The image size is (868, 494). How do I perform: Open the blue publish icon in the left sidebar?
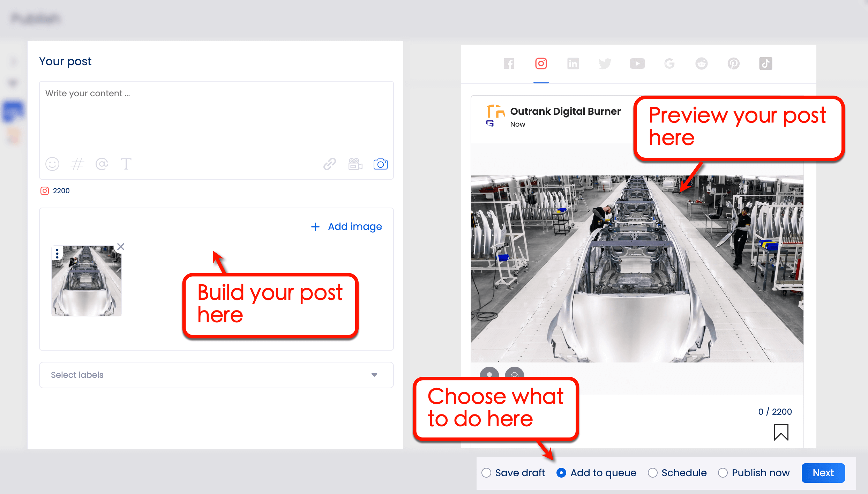pos(13,111)
